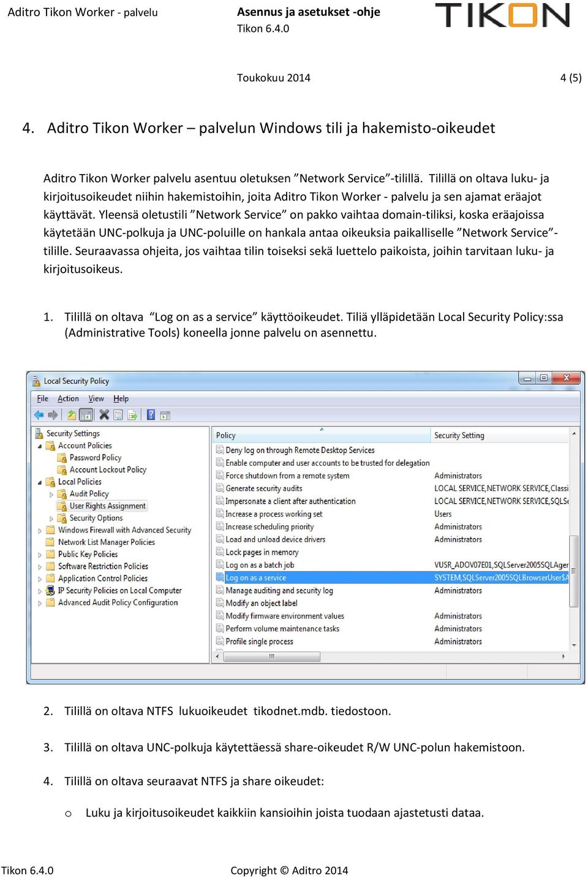
Task: Select Modify firmware environment values policy
Action: (285, 616)
